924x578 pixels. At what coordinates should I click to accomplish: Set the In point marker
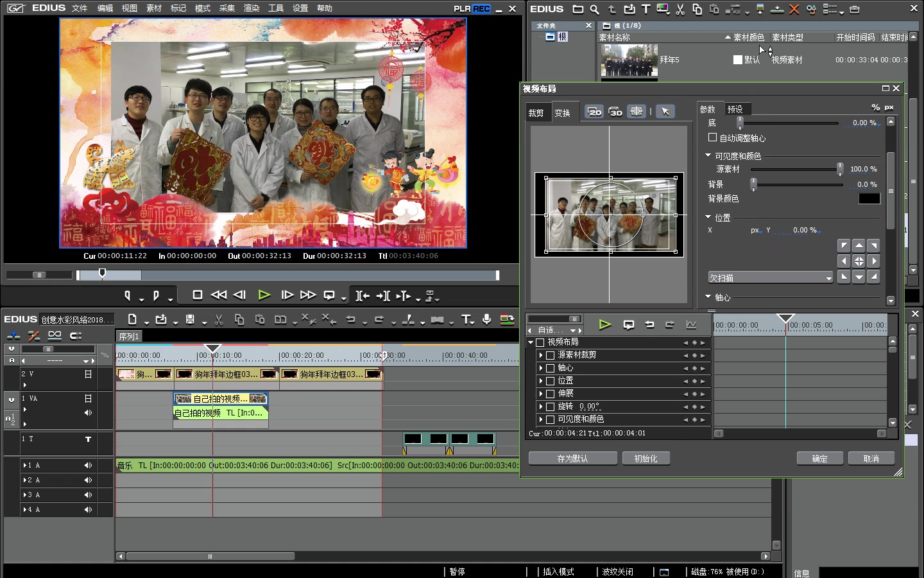coord(128,295)
